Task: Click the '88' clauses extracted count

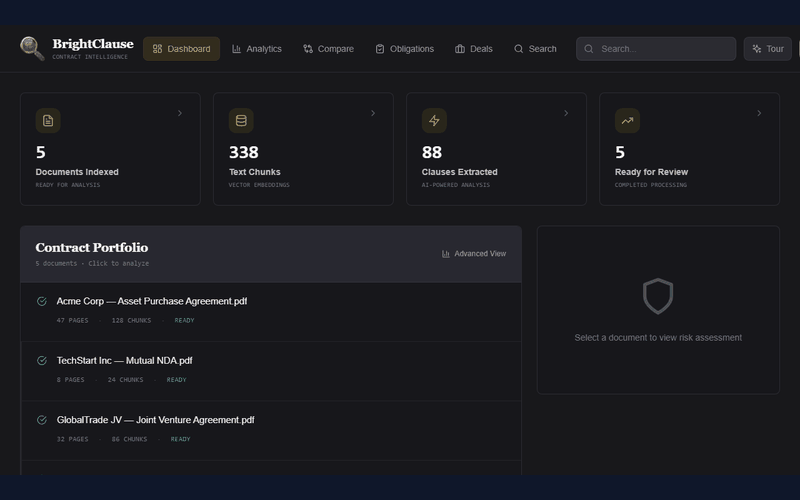Action: coord(432,152)
